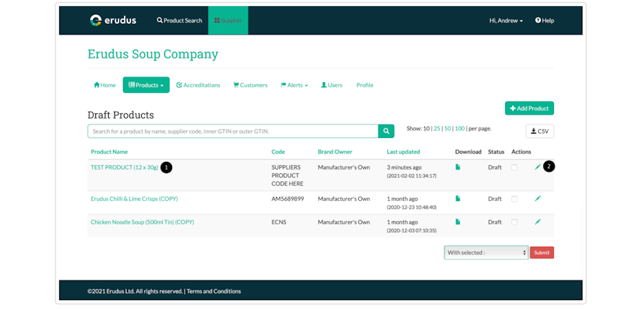The height and width of the screenshot is (309, 644).
Task: Open the With selected dropdown
Action: 486,253
